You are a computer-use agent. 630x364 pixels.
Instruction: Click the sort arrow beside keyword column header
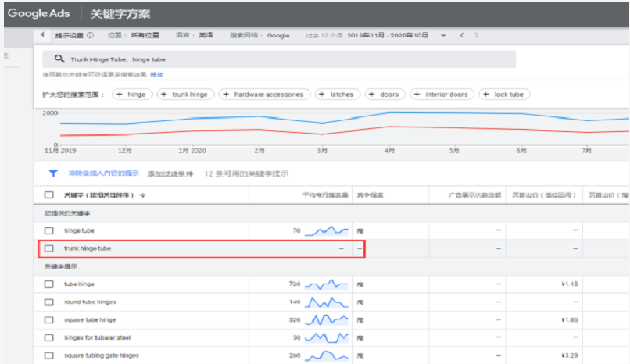tap(143, 194)
